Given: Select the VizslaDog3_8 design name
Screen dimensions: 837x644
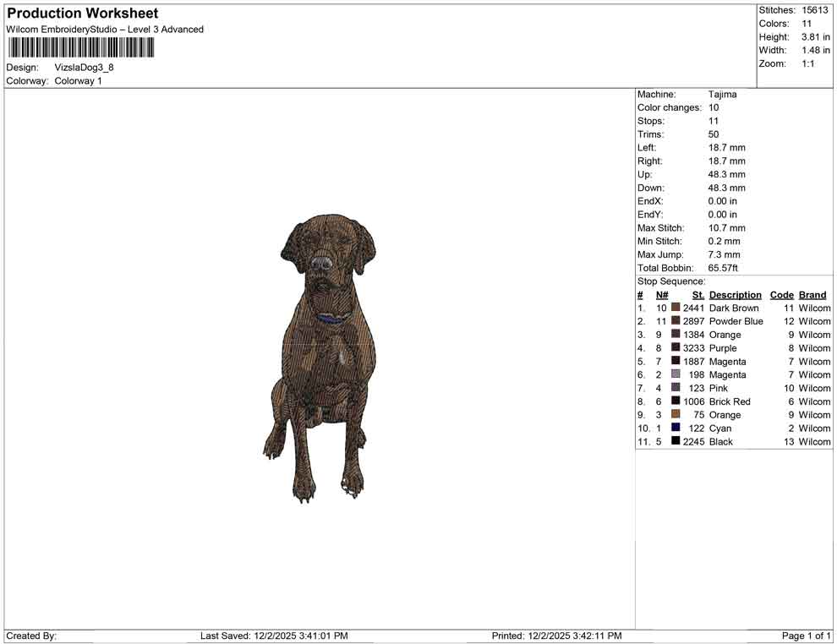Looking at the screenshot, I should point(85,68).
